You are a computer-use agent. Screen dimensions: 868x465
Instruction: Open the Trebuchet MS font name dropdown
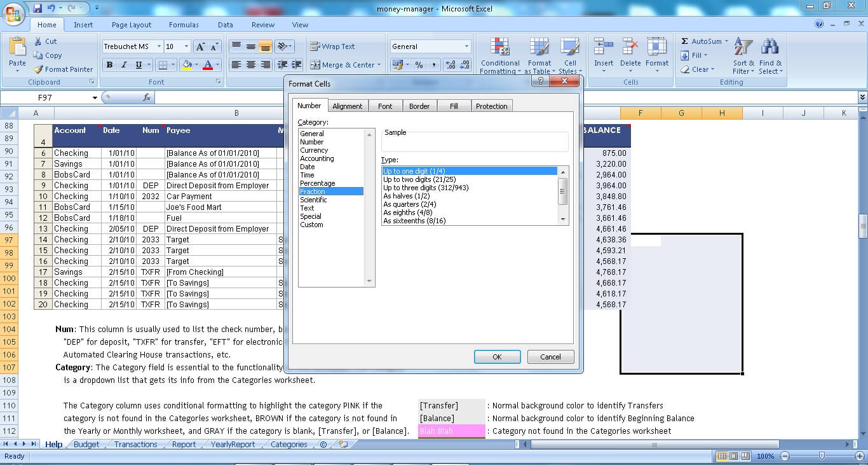click(x=158, y=46)
